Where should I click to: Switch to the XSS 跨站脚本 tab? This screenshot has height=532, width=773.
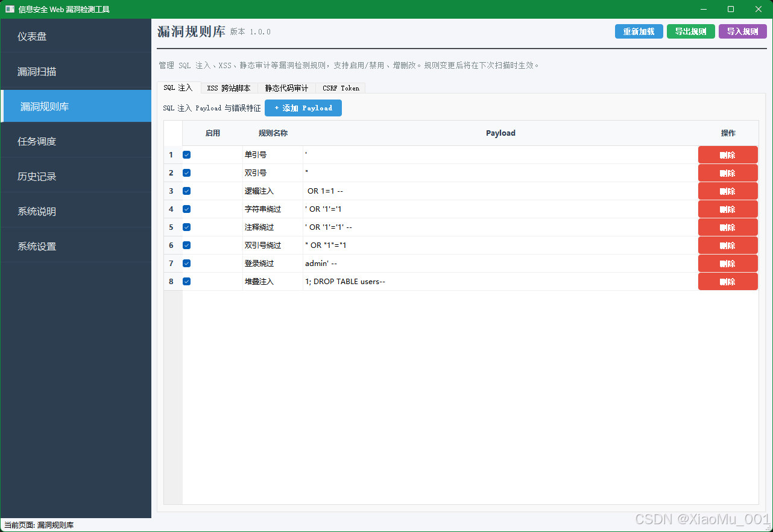[x=229, y=88]
